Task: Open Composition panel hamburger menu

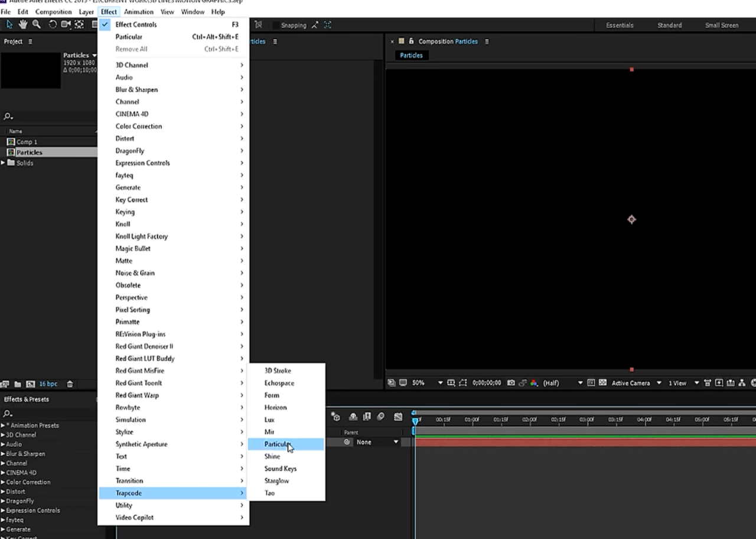Action: pyautogui.click(x=487, y=41)
